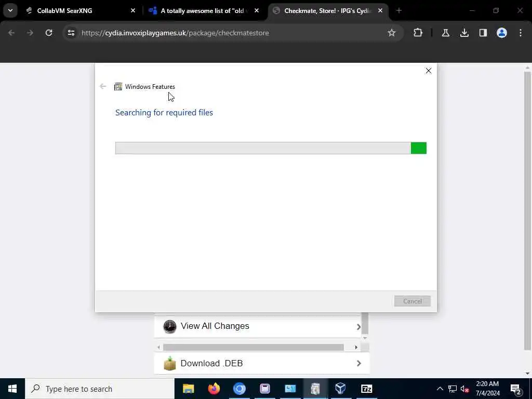Close the Windows Features dialog
This screenshot has width=532, height=399.
tap(429, 71)
